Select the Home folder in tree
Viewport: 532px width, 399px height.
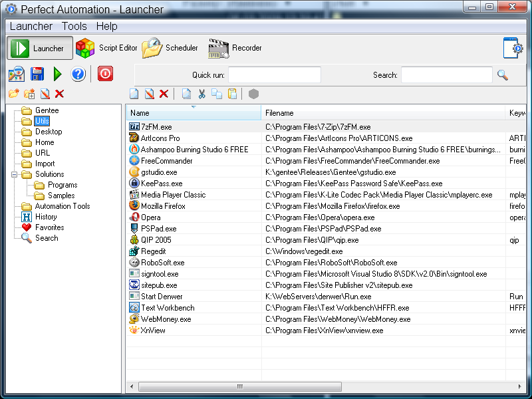(45, 142)
